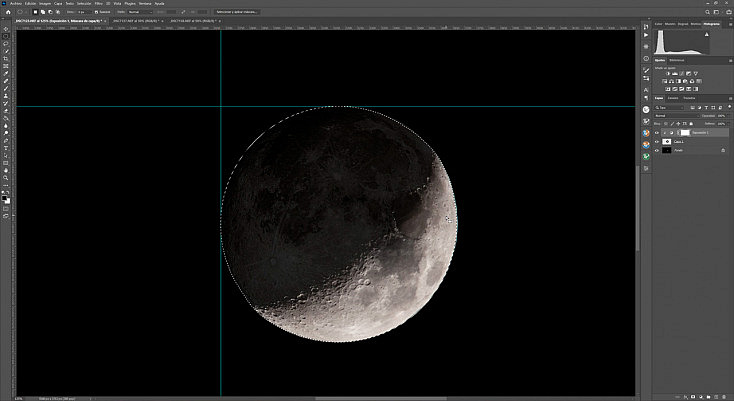Hide the Capa 1 layer

pyautogui.click(x=657, y=141)
